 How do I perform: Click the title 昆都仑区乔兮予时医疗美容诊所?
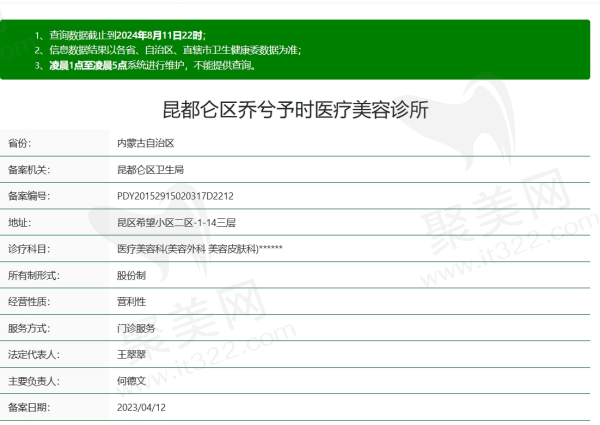point(295,110)
